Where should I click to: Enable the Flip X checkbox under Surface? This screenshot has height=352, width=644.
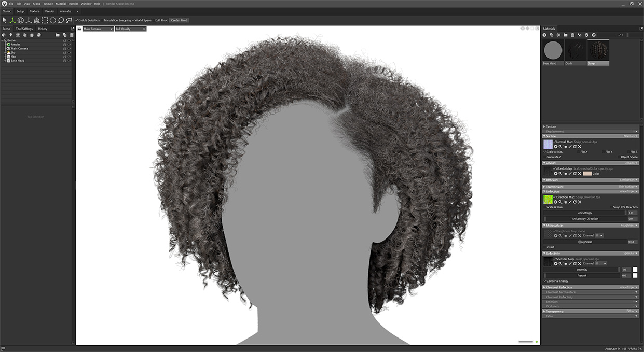click(x=579, y=152)
